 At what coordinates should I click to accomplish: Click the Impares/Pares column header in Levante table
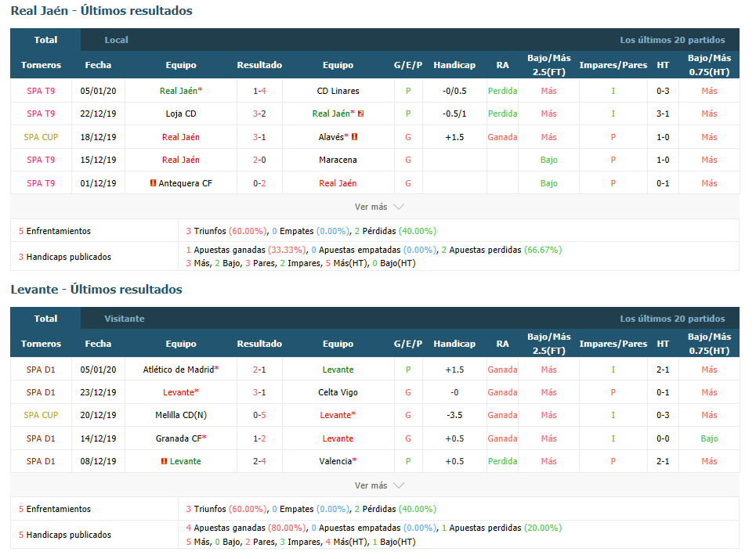tap(613, 344)
